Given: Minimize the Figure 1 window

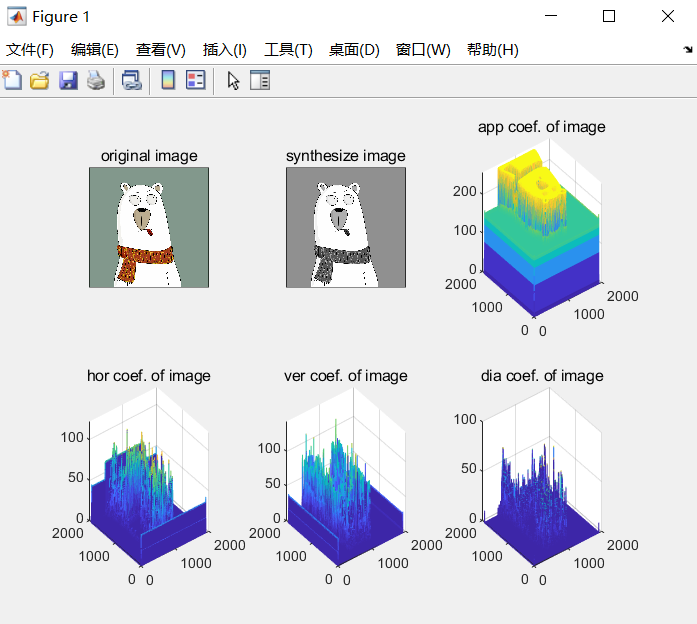Looking at the screenshot, I should point(551,16).
